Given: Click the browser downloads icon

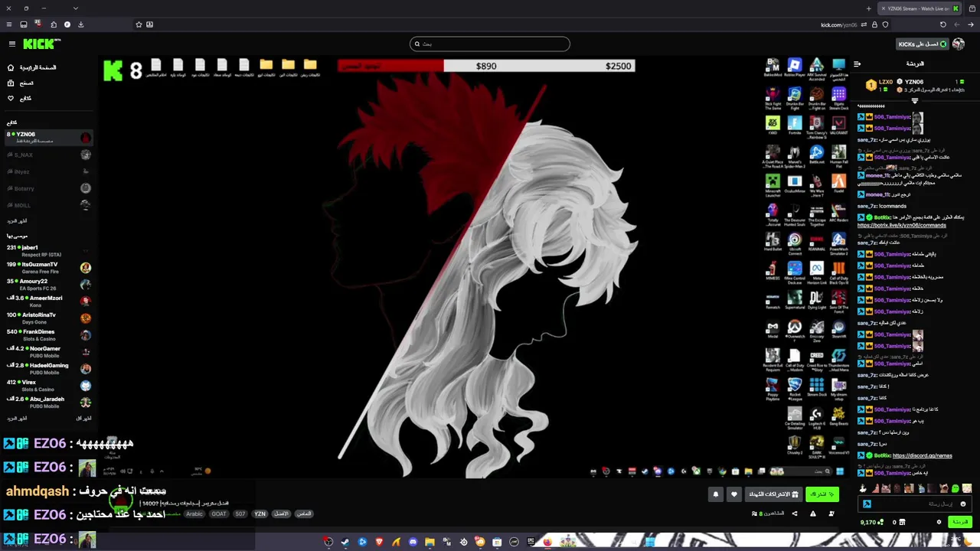Looking at the screenshot, I should (x=80, y=24).
